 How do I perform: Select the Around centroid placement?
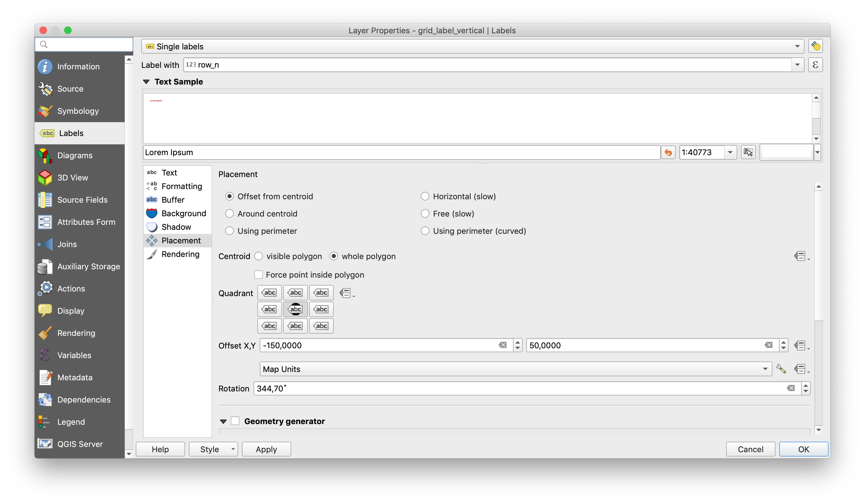click(x=229, y=213)
